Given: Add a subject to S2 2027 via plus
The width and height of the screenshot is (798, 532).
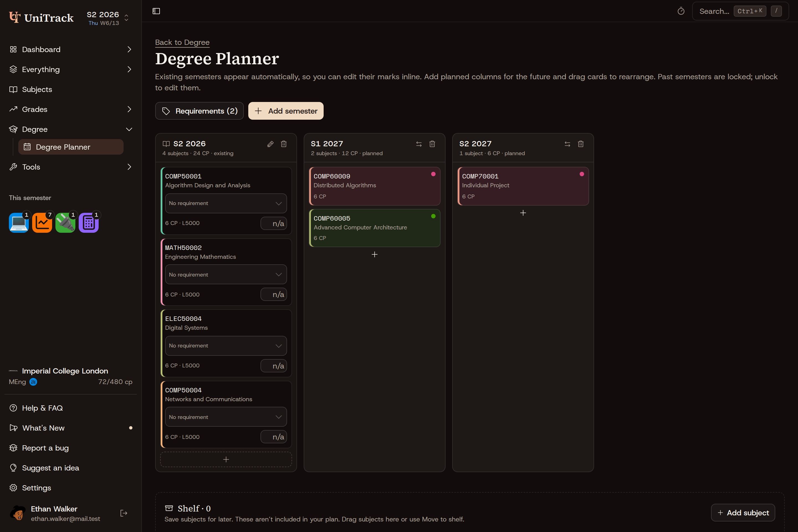Looking at the screenshot, I should [x=523, y=213].
